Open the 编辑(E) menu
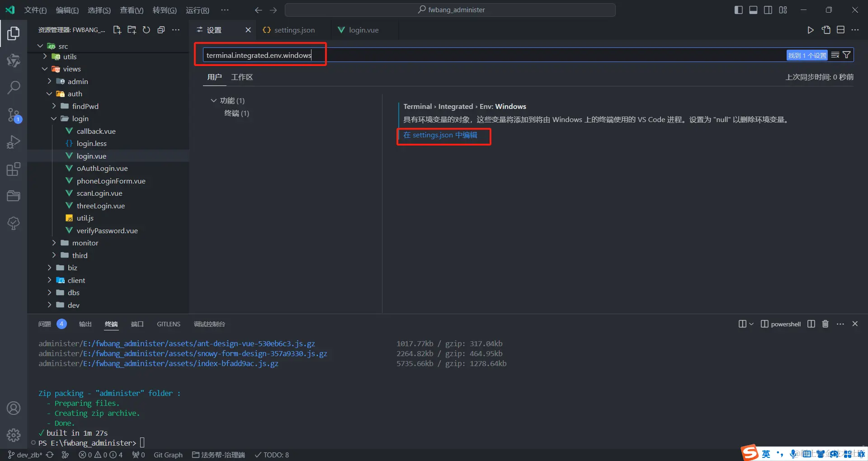Viewport: 868px width, 461px height. 67,10
